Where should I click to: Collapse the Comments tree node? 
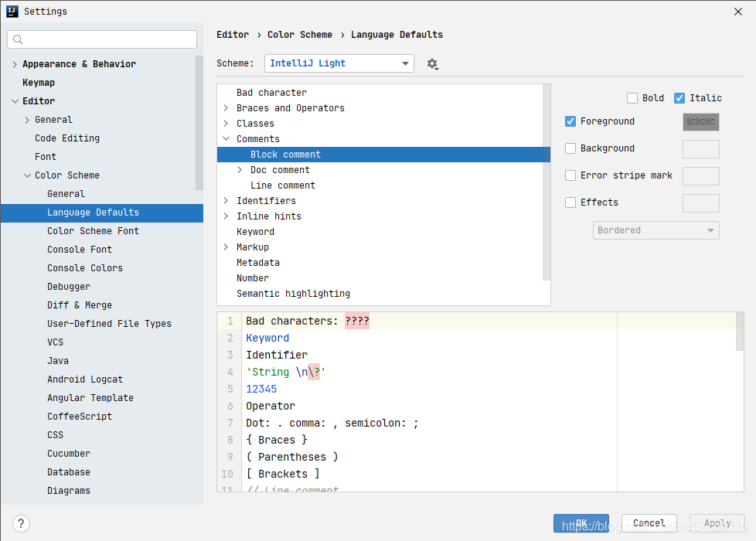coord(225,138)
